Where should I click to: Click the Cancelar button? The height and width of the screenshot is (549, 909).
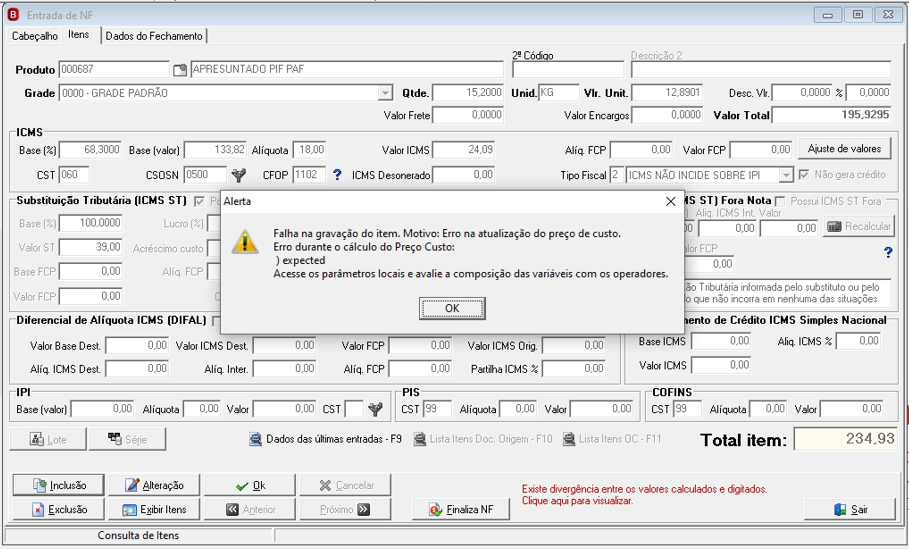tap(346, 485)
